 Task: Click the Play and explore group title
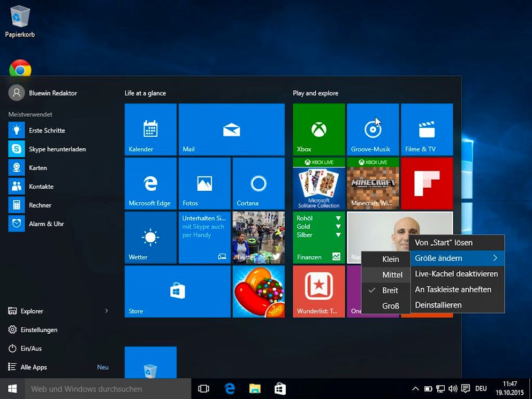click(x=316, y=93)
